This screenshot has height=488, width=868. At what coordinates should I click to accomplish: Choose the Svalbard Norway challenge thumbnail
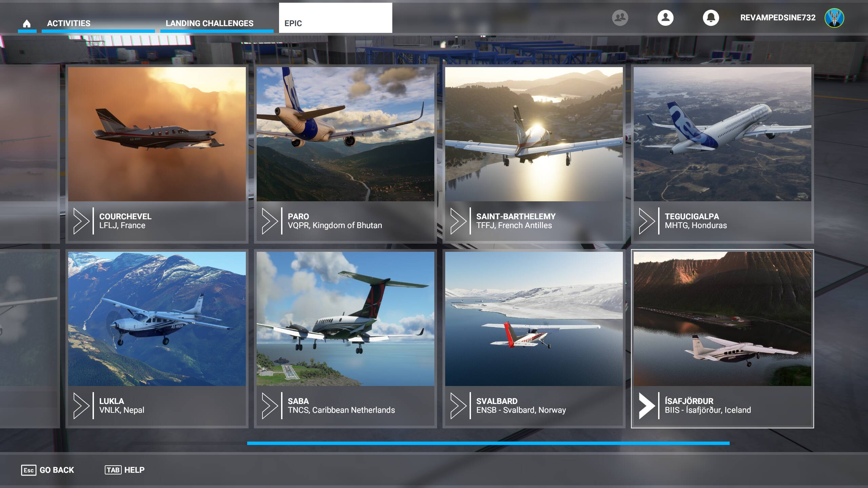(x=534, y=319)
